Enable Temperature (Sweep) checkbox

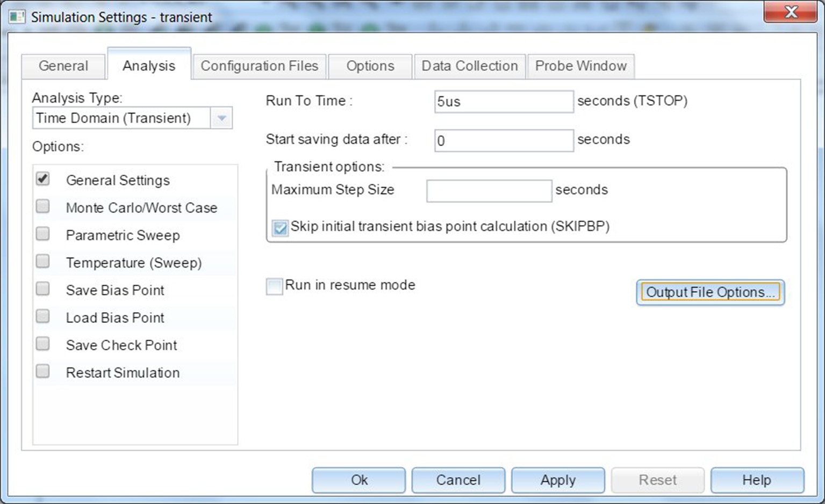[x=43, y=262]
